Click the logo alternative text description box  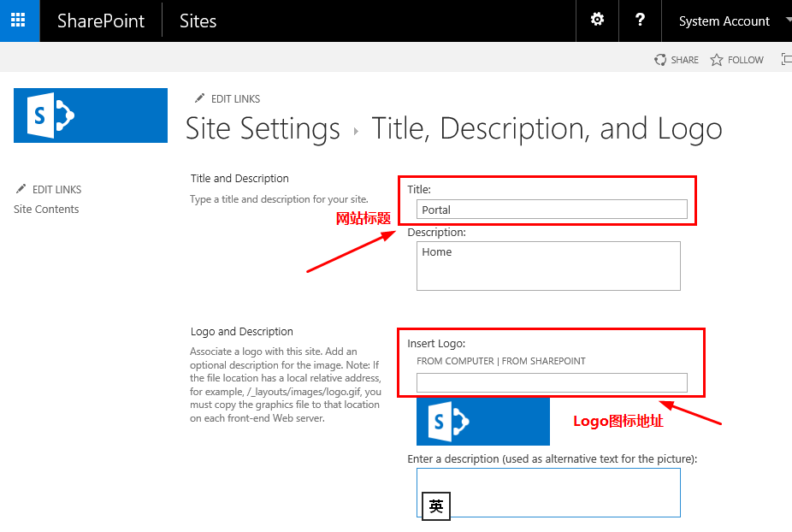coord(548,493)
